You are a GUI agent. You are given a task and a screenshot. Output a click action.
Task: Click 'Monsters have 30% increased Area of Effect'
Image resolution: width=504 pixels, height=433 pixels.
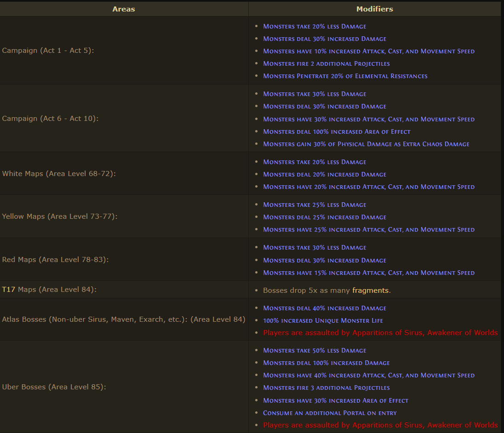[x=336, y=400]
